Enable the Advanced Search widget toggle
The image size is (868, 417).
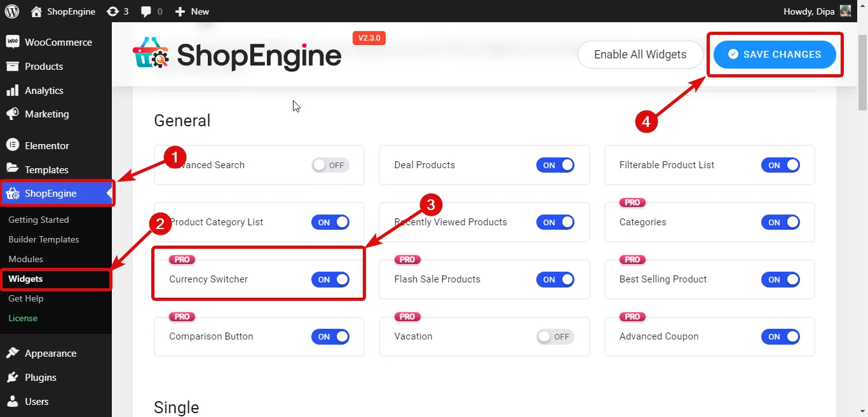tap(330, 164)
